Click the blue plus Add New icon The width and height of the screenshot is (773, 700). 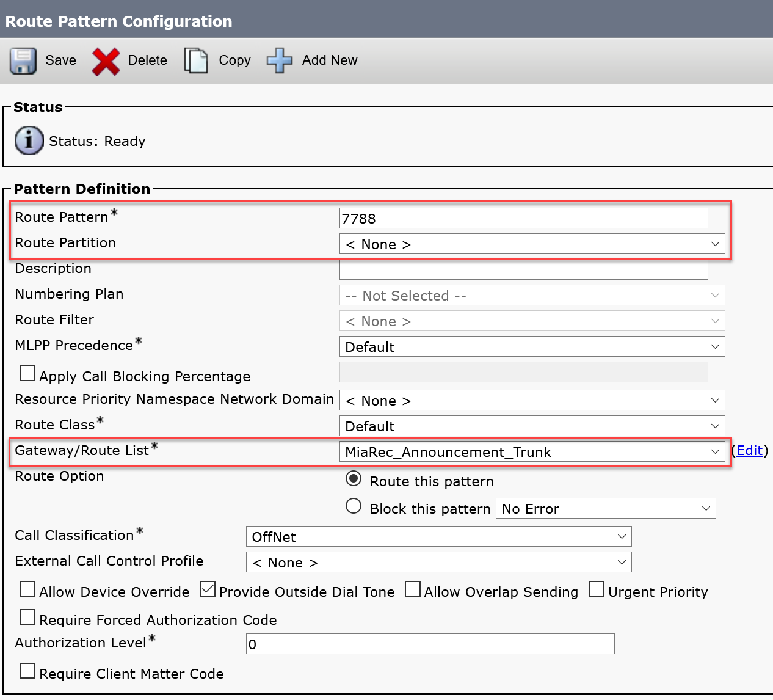(x=280, y=60)
